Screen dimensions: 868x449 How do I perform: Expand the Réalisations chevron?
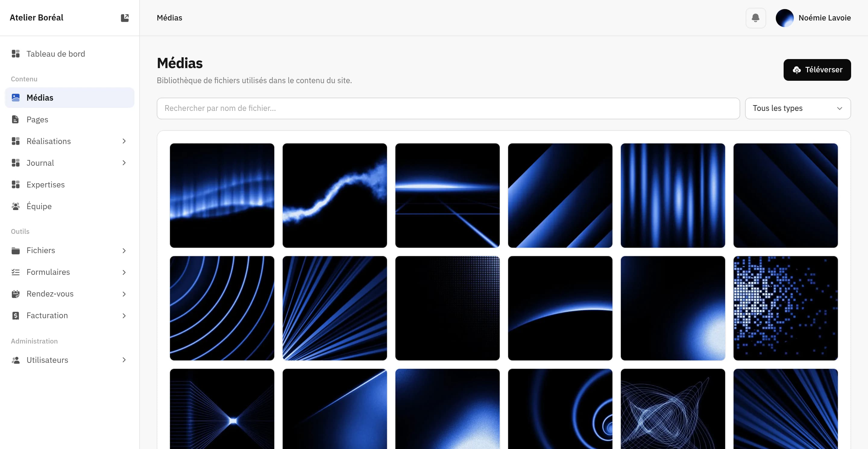click(124, 141)
